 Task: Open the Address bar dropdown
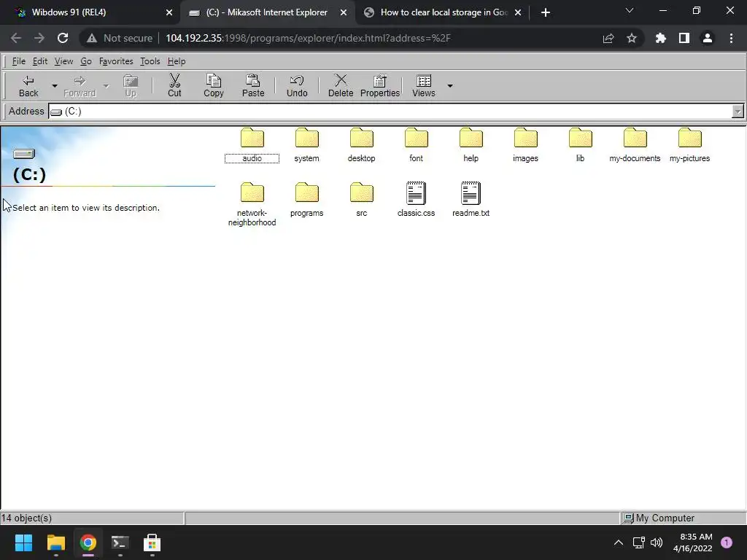coord(738,112)
